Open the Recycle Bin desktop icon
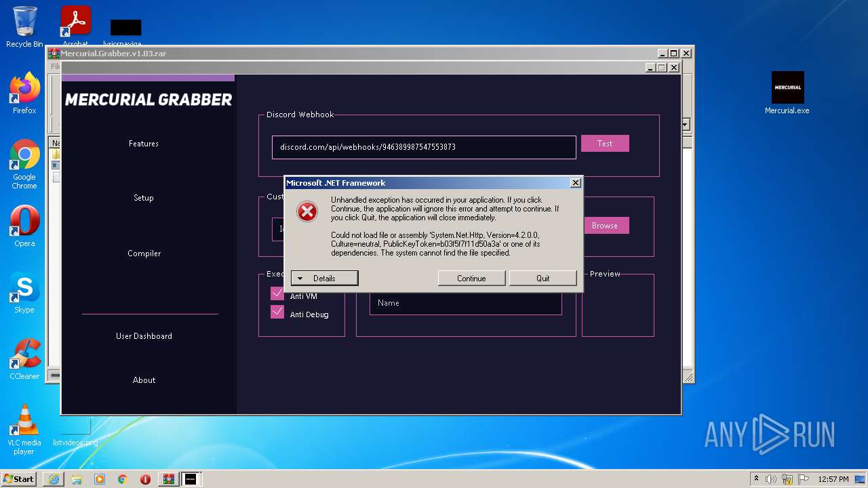This screenshot has height=488, width=868. point(24,27)
